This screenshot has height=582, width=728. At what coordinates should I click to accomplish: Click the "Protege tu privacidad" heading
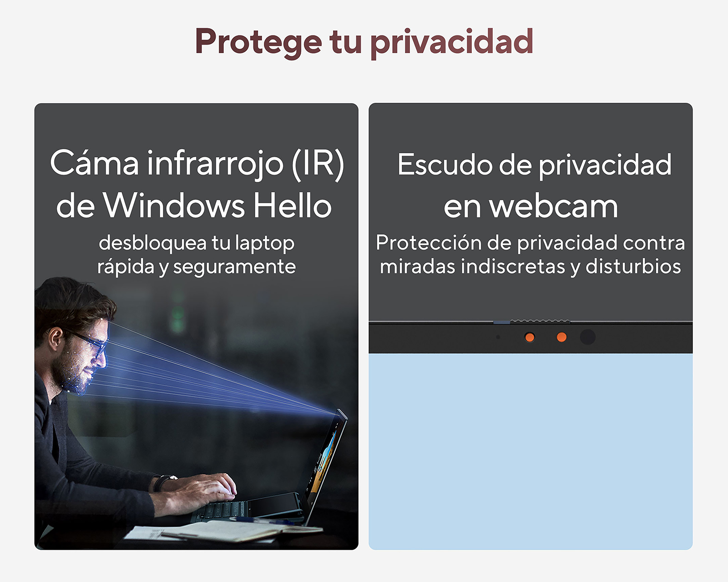[x=364, y=42]
